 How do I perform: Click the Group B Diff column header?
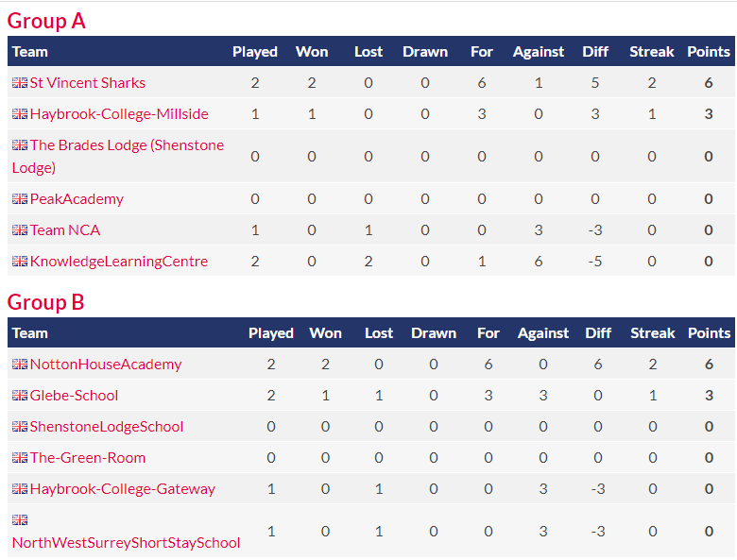598,333
